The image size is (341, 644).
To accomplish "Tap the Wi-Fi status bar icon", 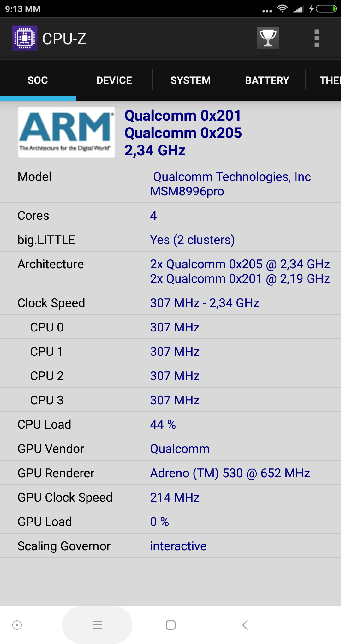I will [282, 9].
